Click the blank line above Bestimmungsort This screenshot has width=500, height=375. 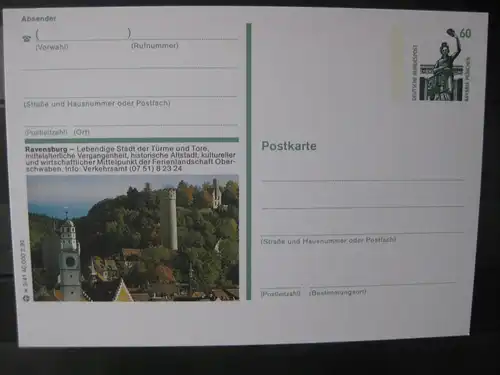(x=382, y=284)
